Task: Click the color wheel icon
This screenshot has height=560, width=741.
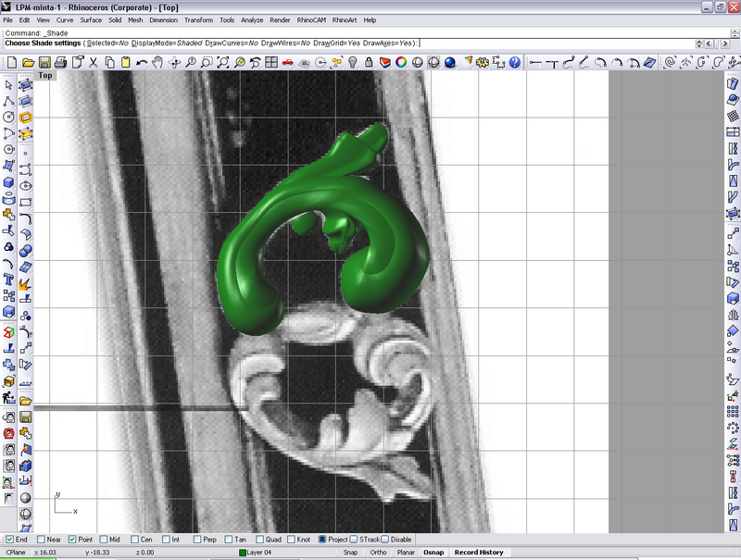Action: pyautogui.click(x=401, y=62)
